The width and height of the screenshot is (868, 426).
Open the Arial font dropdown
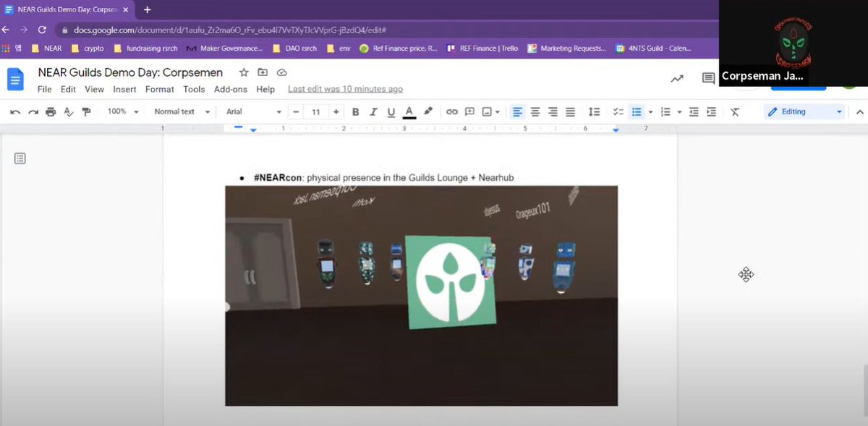[254, 112]
